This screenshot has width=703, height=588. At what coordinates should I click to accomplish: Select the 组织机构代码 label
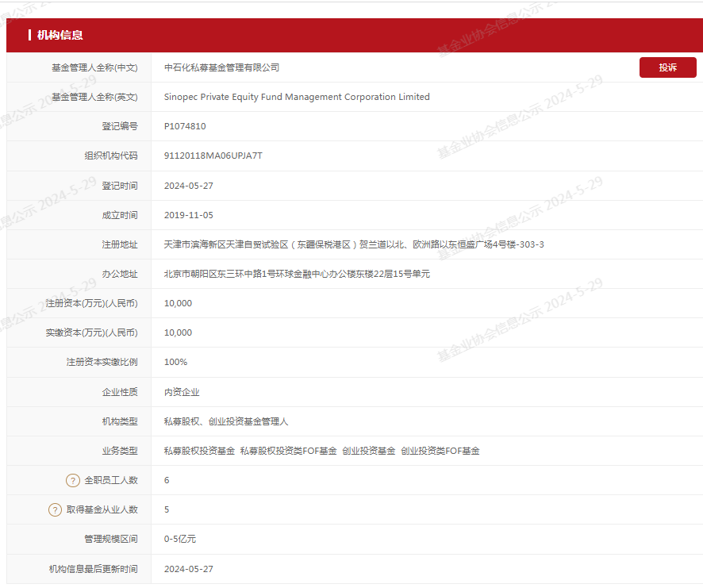coord(111,156)
